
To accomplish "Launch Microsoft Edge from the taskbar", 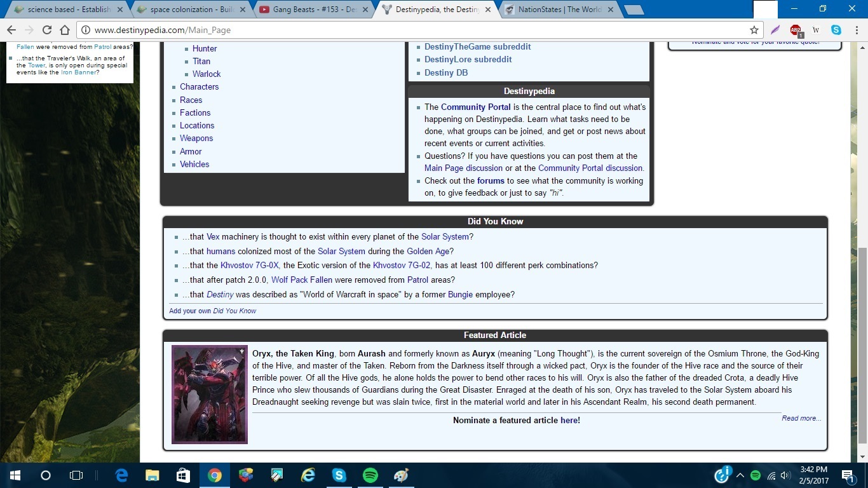I will pos(121,475).
